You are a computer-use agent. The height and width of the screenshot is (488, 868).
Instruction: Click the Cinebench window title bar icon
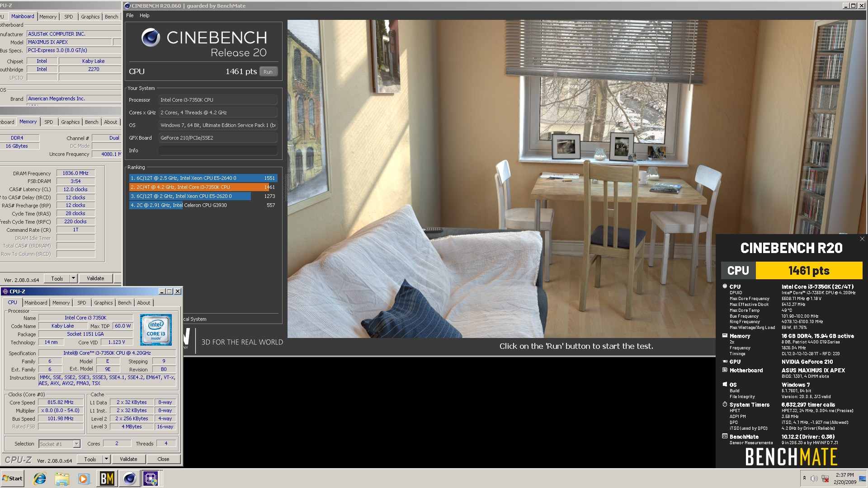pyautogui.click(x=127, y=6)
